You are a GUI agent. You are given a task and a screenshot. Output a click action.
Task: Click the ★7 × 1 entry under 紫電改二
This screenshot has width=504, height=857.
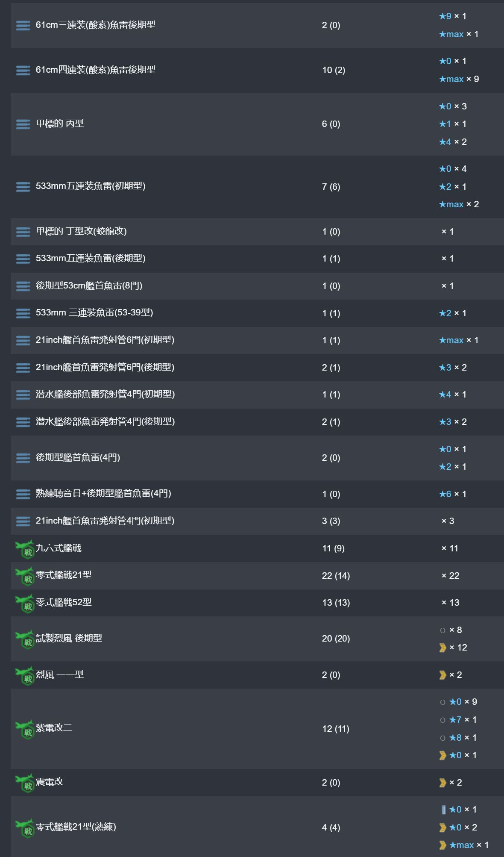[462, 720]
